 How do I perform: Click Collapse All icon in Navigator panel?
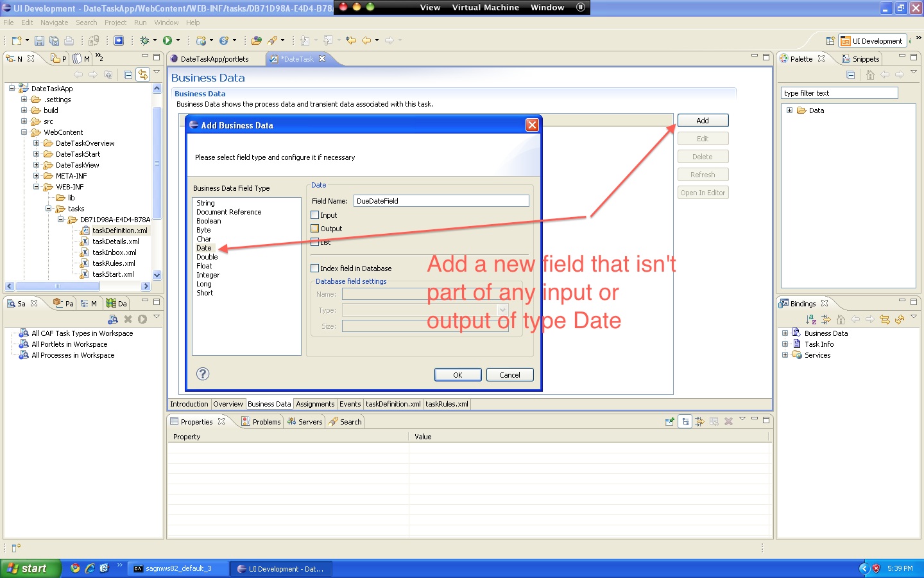pyautogui.click(x=128, y=74)
